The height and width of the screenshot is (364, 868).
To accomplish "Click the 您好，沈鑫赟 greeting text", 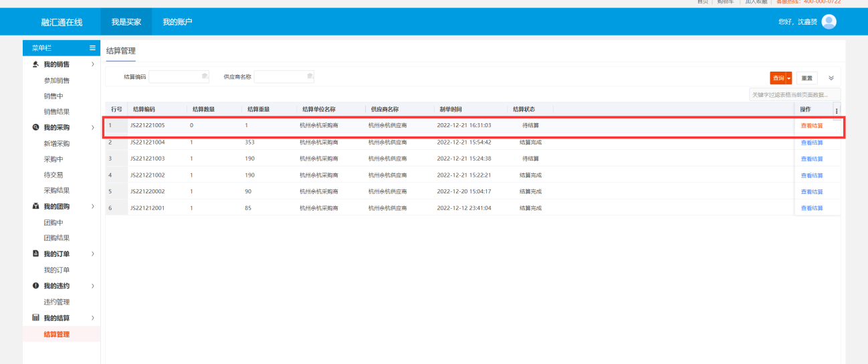I will click(797, 22).
